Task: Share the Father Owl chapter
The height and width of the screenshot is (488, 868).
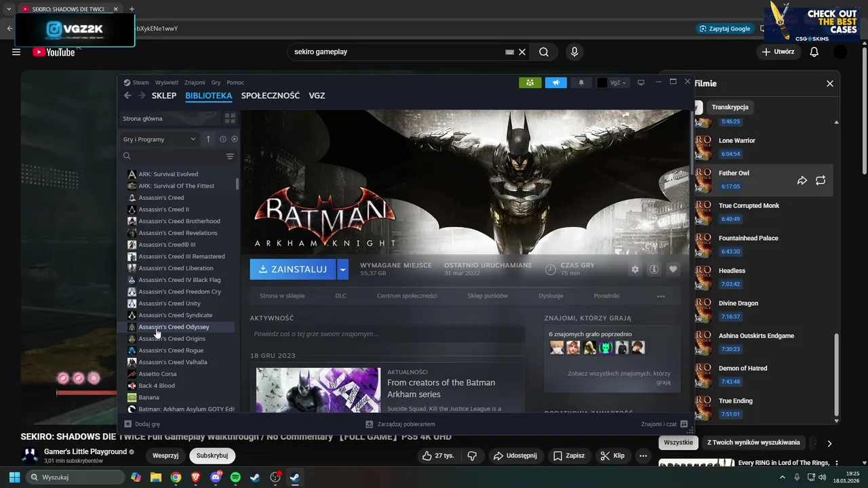Action: pos(802,180)
